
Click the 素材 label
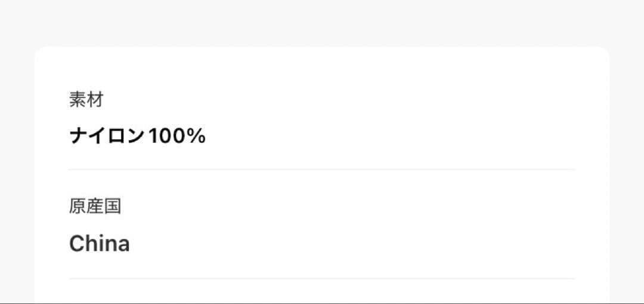point(86,100)
